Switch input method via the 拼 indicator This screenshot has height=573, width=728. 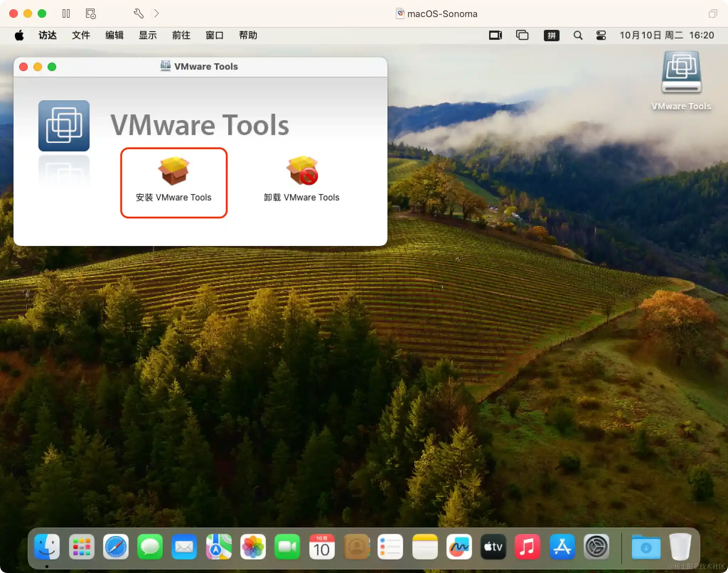point(551,35)
